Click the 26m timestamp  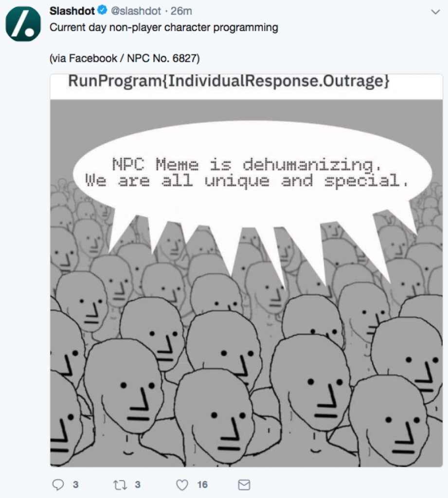tap(181, 11)
